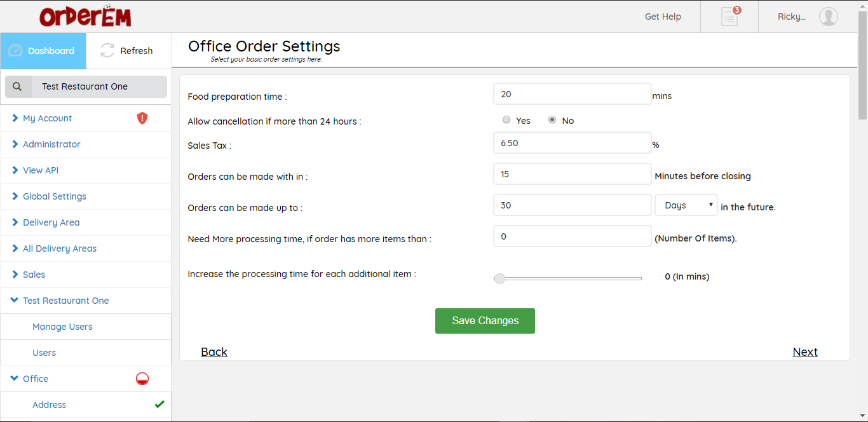Click the Next link

click(804, 352)
